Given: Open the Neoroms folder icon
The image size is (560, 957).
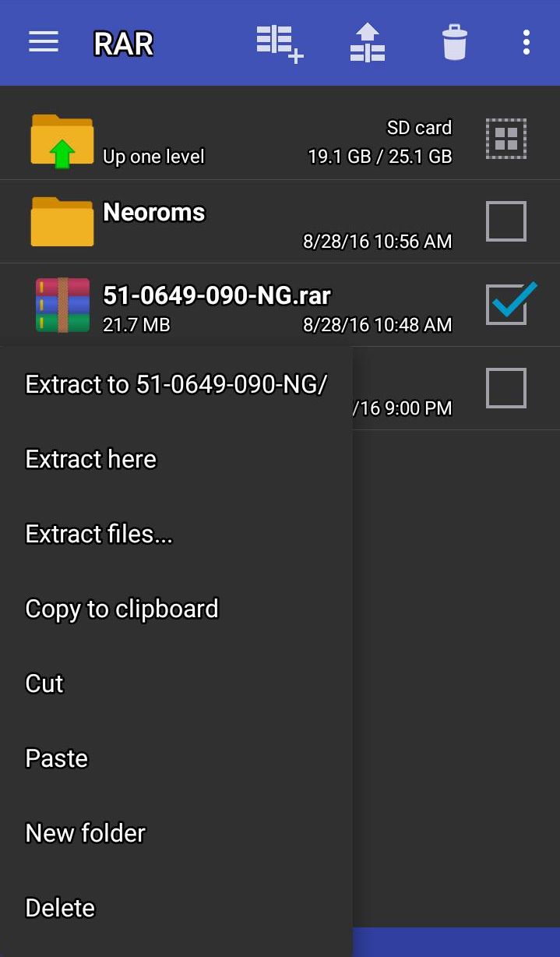Looking at the screenshot, I should click(62, 221).
